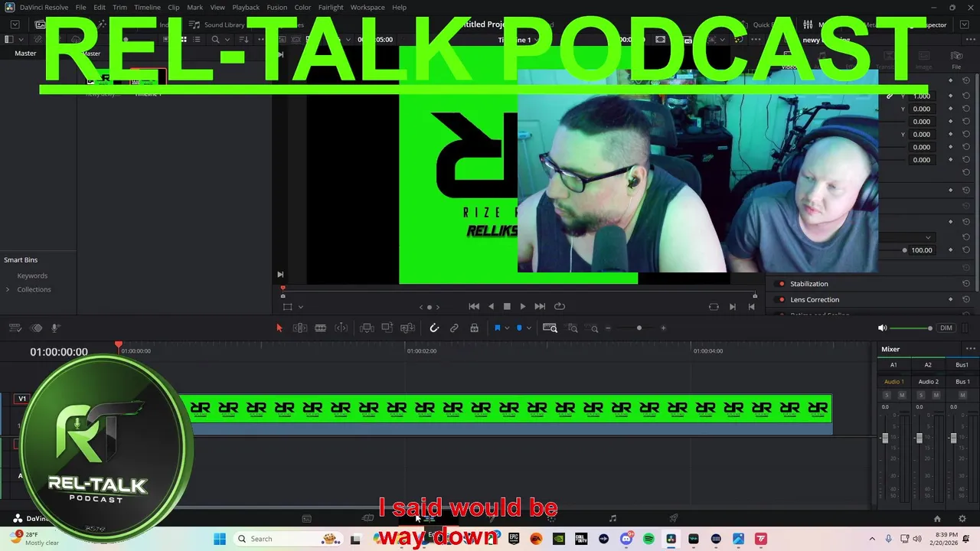
Task: Open the Edit menu
Action: 100,8
